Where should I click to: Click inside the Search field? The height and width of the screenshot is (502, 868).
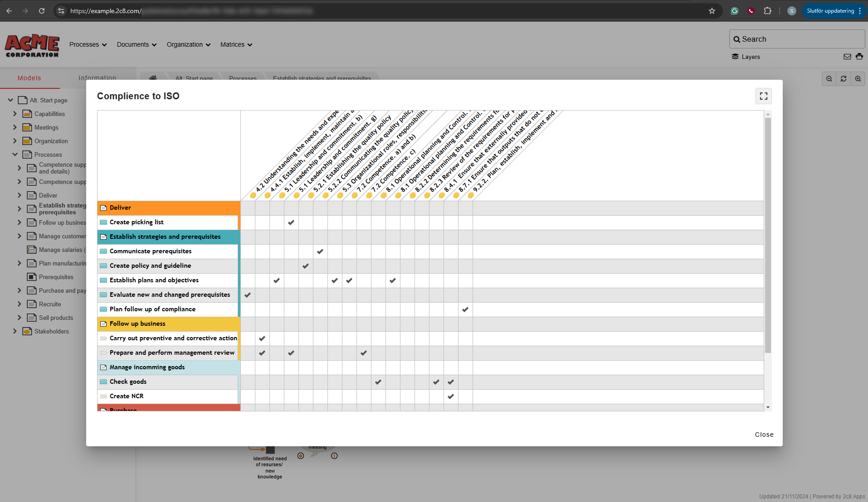coord(797,39)
